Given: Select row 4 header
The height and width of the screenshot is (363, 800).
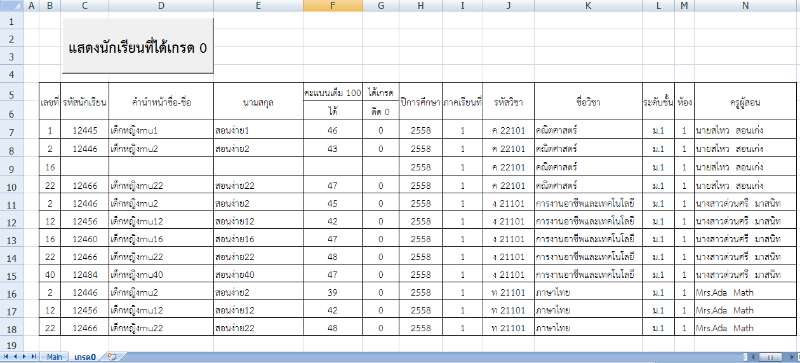Looking at the screenshot, I should pos(12,75).
